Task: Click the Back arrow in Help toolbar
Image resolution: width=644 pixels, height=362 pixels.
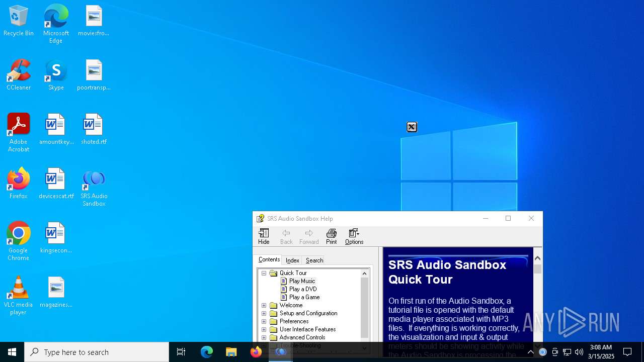Action: 286,236
